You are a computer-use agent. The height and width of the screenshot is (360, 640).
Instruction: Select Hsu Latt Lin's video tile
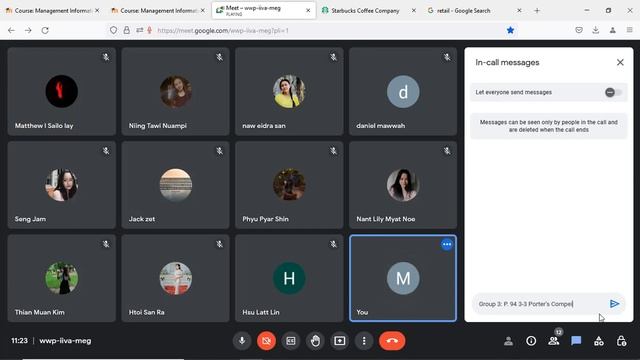pos(289,278)
